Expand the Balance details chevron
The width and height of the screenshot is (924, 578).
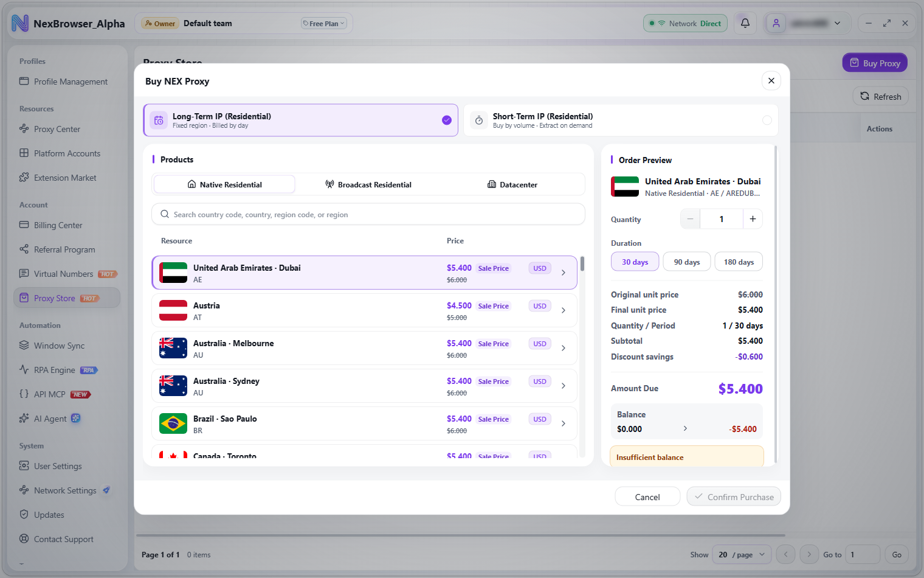(685, 428)
